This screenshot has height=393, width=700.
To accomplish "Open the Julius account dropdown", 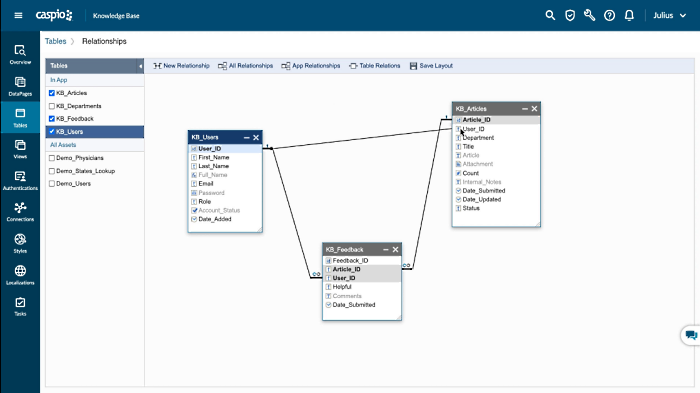I will 669,16.
